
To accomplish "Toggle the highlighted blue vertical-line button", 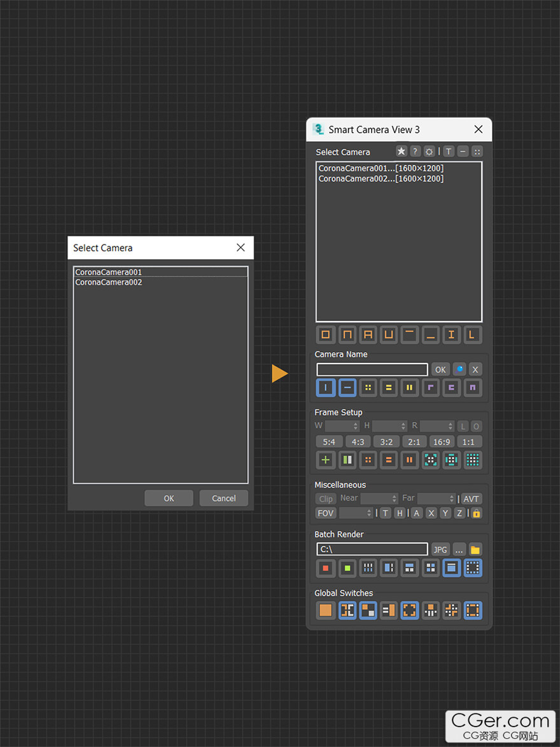I will [x=326, y=387].
